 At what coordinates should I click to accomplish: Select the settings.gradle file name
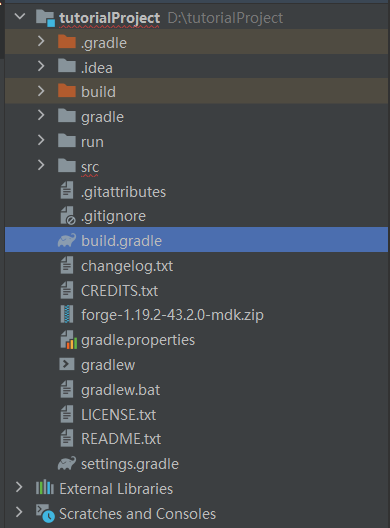pyautogui.click(x=130, y=464)
